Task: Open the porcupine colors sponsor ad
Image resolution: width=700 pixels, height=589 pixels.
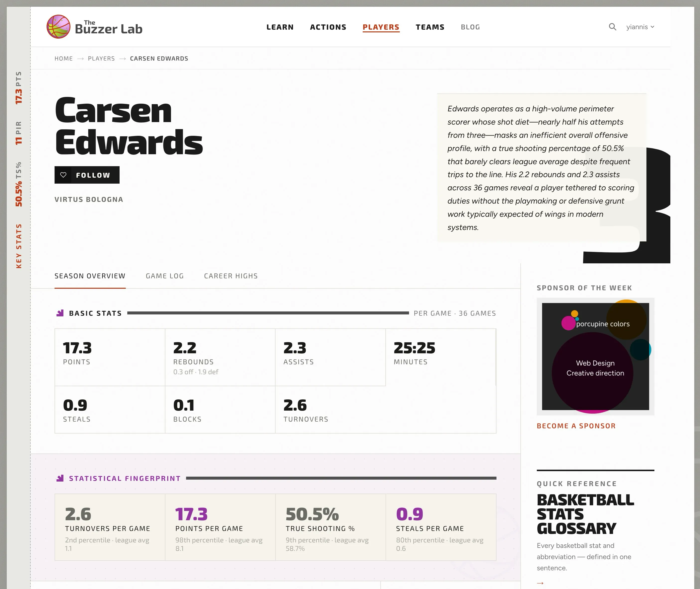Action: [595, 356]
